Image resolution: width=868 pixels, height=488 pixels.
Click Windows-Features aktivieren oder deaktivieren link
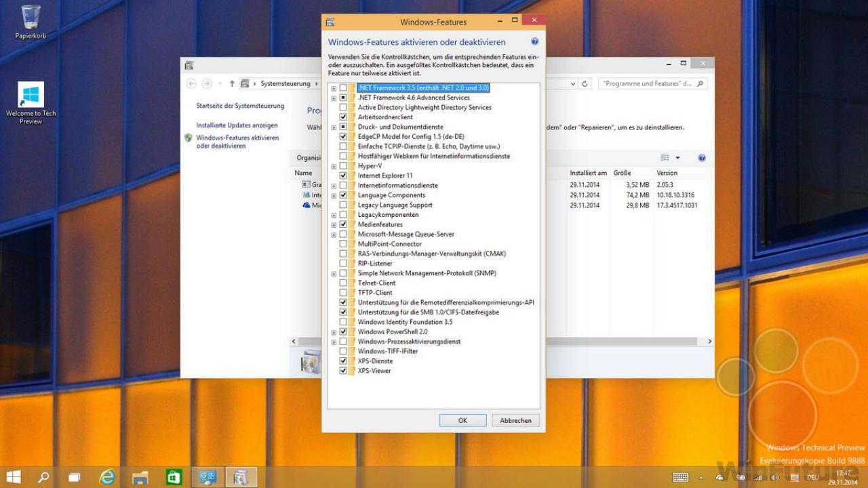click(237, 142)
